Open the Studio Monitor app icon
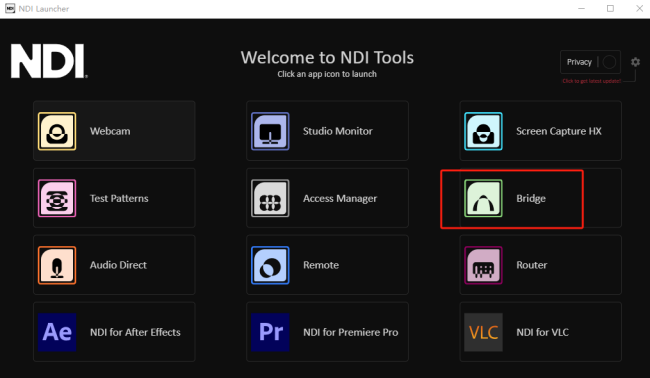The width and height of the screenshot is (650, 378). pos(270,131)
